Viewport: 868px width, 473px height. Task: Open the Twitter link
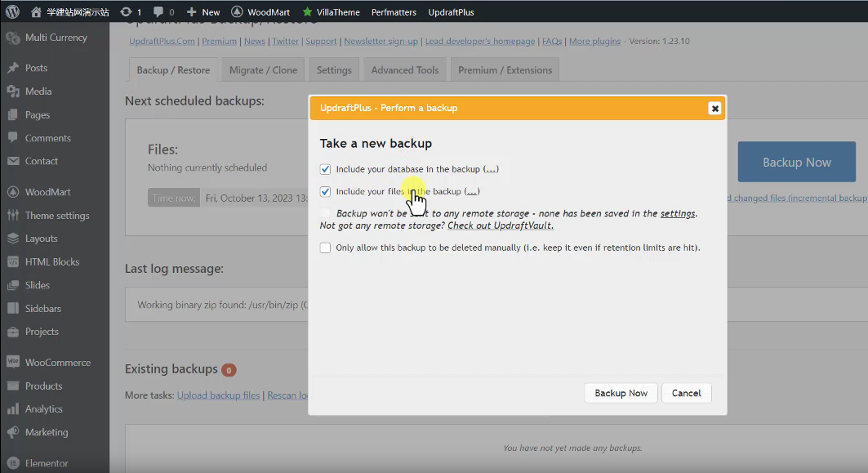(x=285, y=41)
